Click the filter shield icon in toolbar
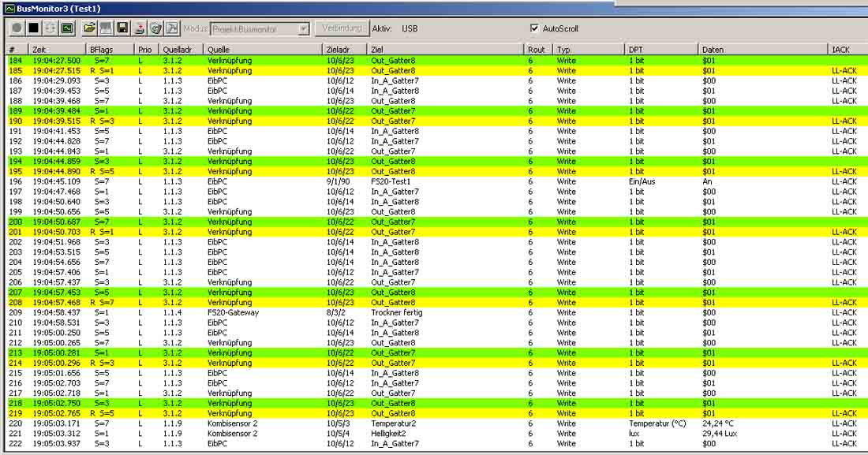 tap(155, 28)
